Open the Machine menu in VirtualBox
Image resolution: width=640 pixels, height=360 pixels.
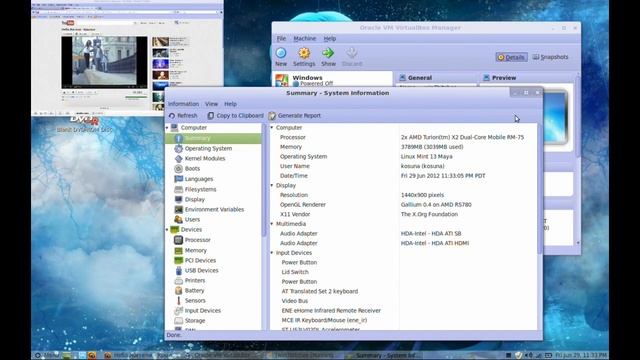point(304,38)
